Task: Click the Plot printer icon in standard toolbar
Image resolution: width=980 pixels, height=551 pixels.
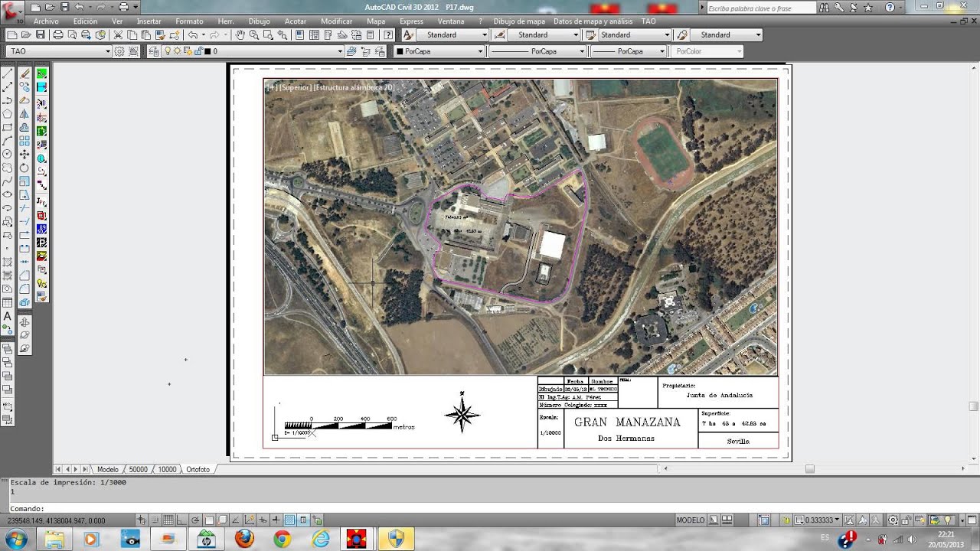Action: tap(58, 34)
